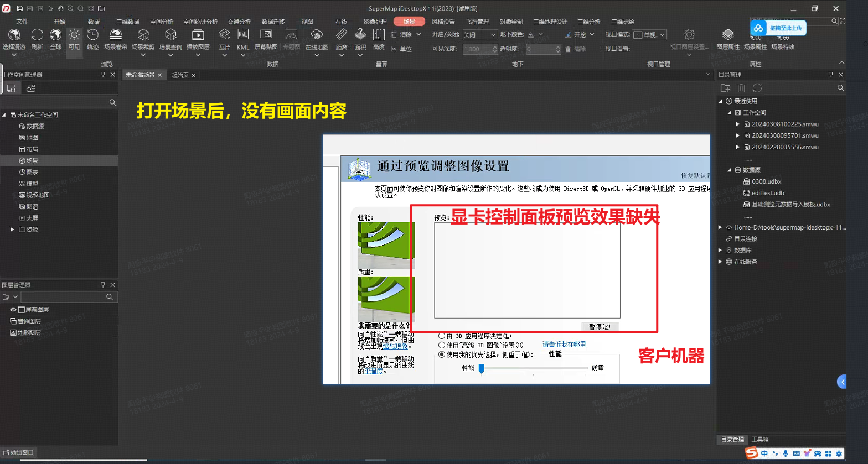Switch to the 空间分析 ribbon tab
This screenshot has width=868, height=464.
pos(162,22)
